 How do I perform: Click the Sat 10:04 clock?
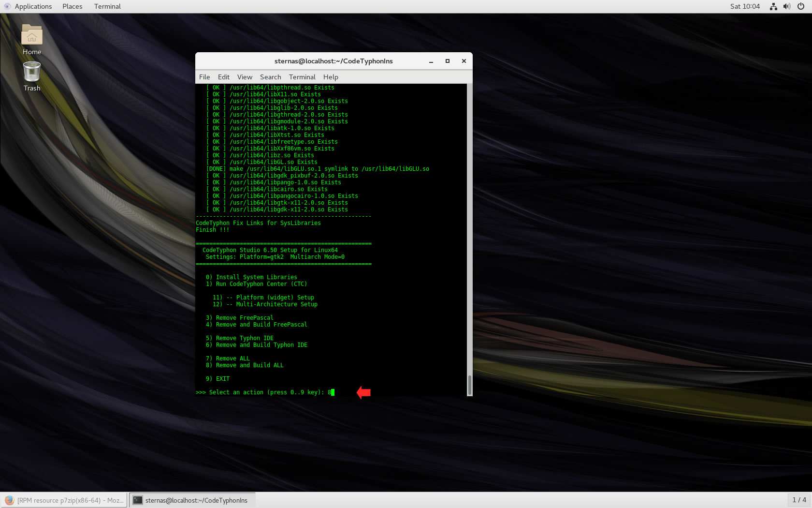pos(745,6)
